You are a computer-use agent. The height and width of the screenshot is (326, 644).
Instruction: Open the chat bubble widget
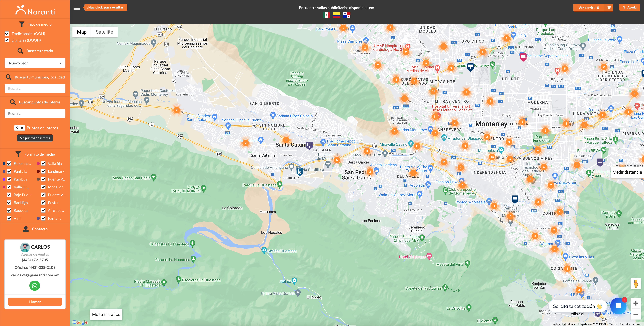[x=618, y=306]
